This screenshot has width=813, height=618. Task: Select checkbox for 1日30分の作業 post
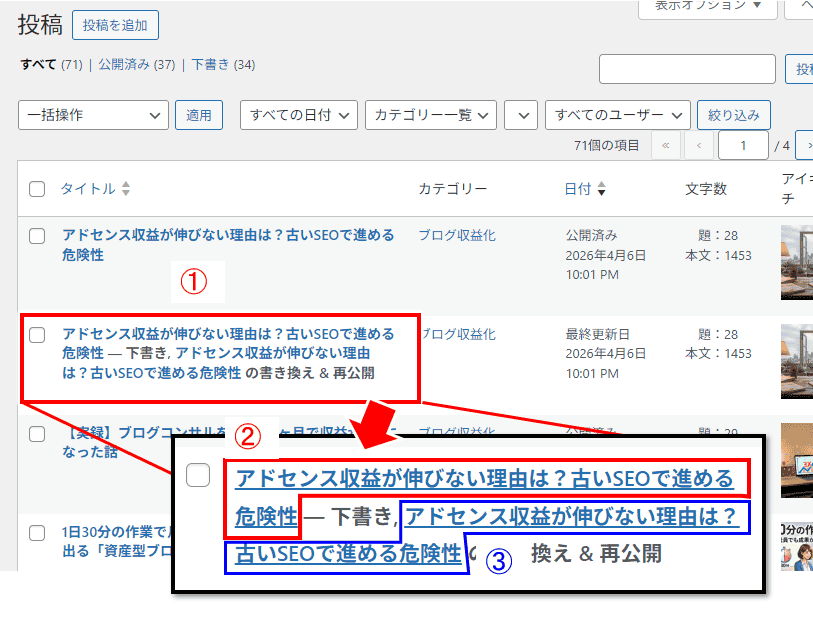[37, 533]
